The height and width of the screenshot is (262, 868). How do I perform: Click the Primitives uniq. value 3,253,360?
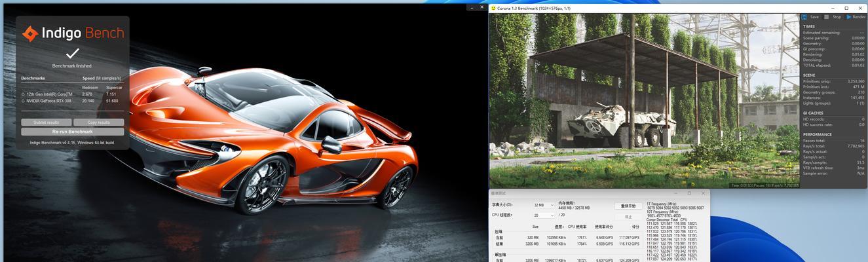pyautogui.click(x=855, y=81)
